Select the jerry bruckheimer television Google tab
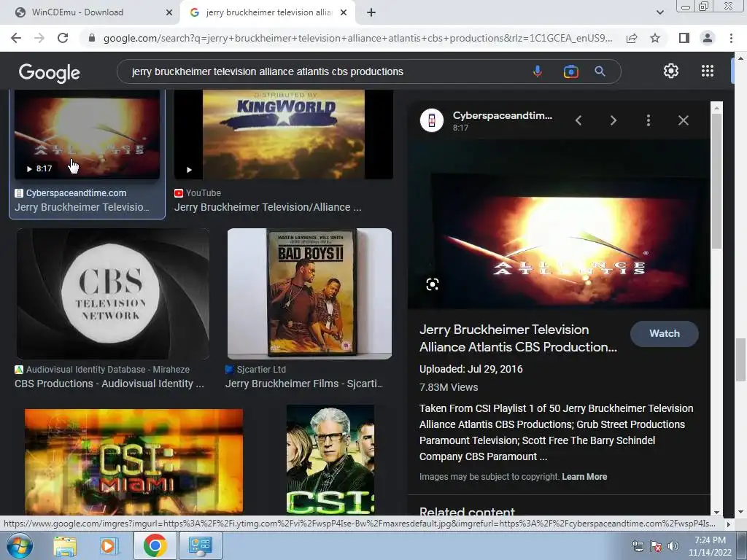 [x=268, y=12]
